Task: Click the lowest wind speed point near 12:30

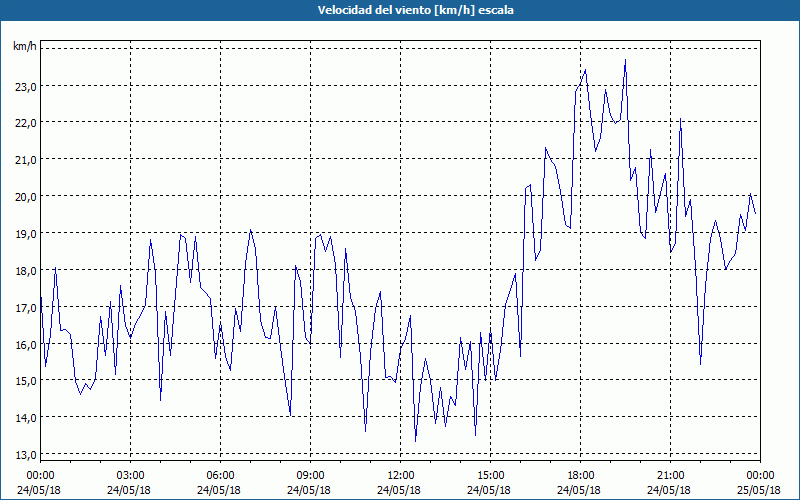Action: (x=415, y=441)
